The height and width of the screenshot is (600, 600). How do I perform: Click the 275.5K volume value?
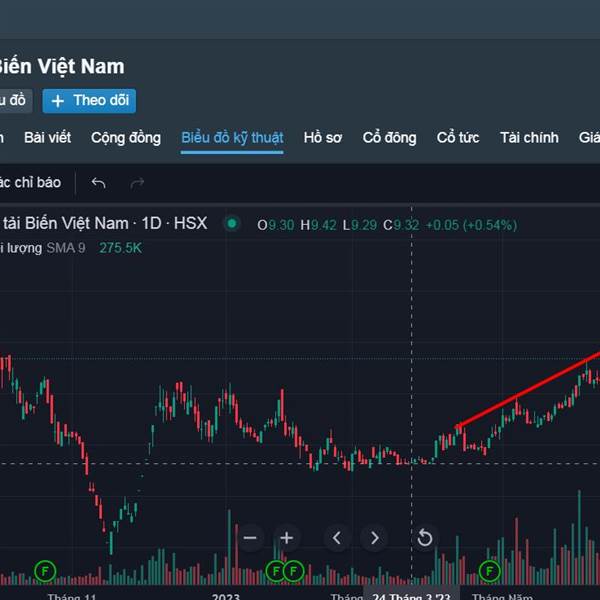[x=121, y=248]
